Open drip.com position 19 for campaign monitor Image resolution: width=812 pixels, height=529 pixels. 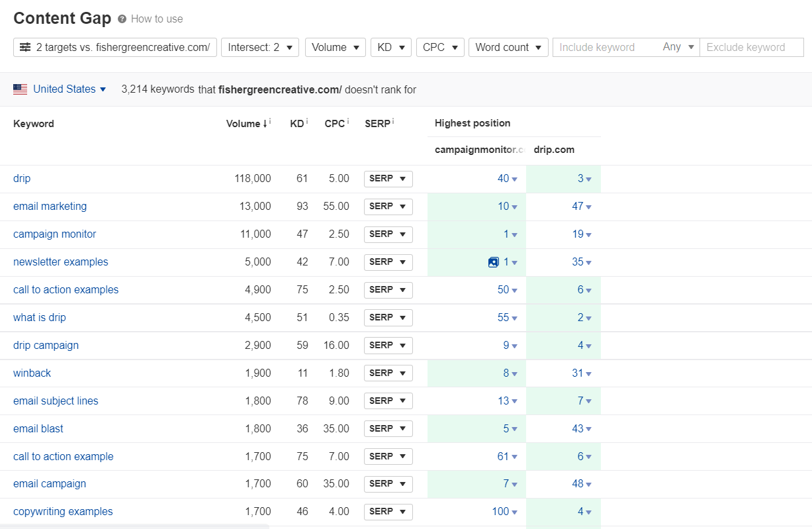coord(582,234)
